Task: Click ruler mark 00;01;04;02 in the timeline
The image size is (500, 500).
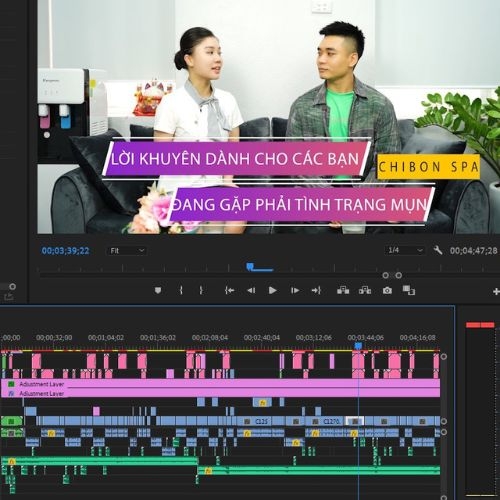Action: coord(106,338)
